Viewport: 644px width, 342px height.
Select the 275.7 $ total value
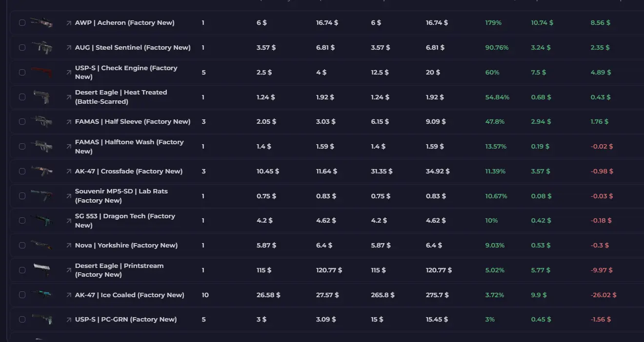pos(437,295)
